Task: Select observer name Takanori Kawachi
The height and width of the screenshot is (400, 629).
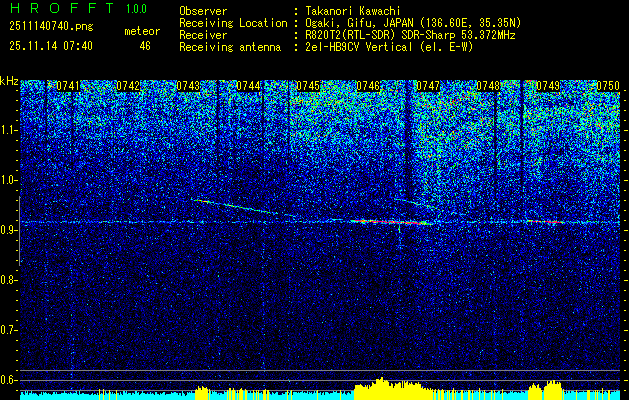Action: [353, 11]
